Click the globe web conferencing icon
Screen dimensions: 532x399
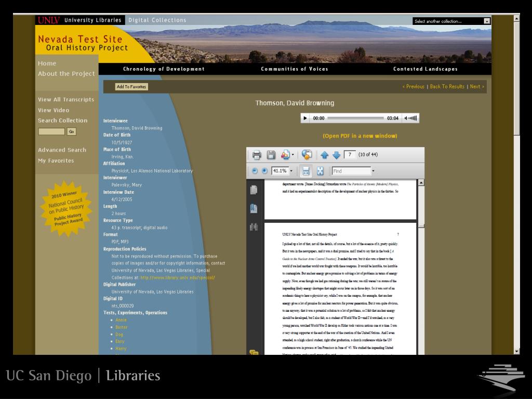pos(307,155)
